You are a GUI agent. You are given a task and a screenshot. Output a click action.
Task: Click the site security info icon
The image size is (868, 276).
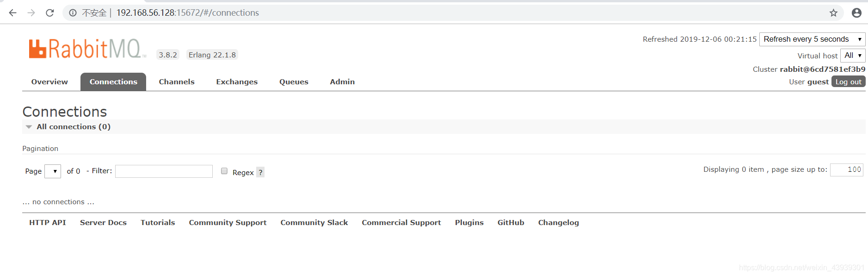(x=73, y=13)
